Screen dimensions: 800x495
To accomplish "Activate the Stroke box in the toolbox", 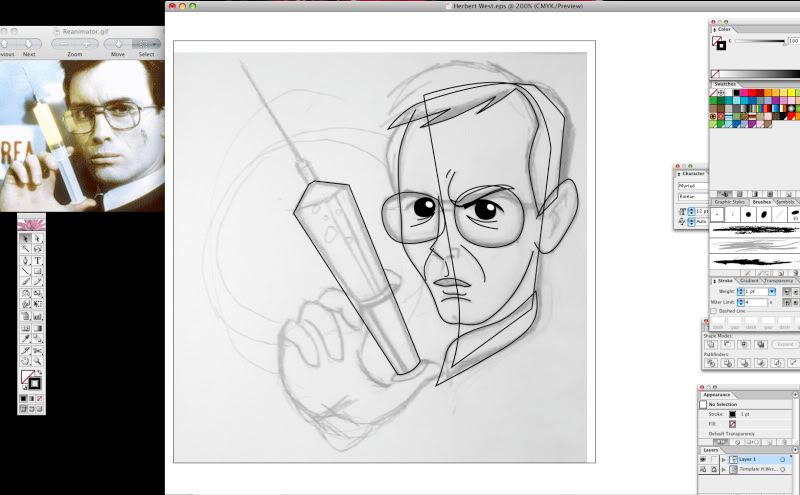I will [34, 384].
